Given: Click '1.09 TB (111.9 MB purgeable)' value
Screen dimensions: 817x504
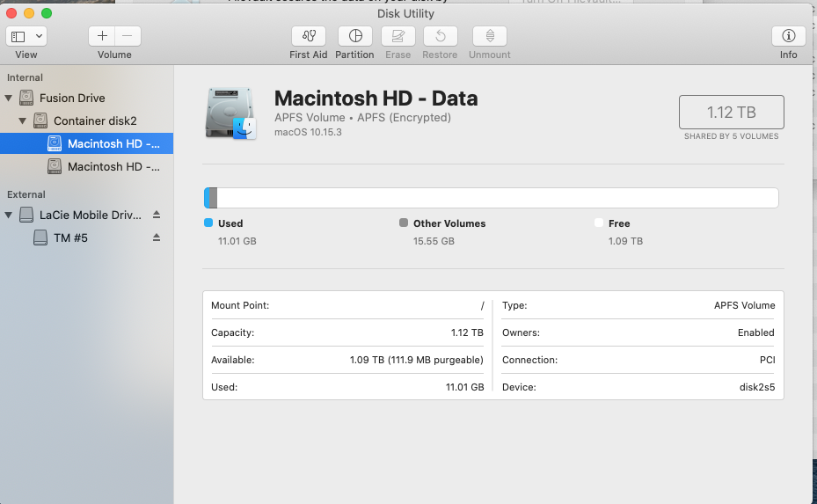Looking at the screenshot, I should [x=416, y=360].
